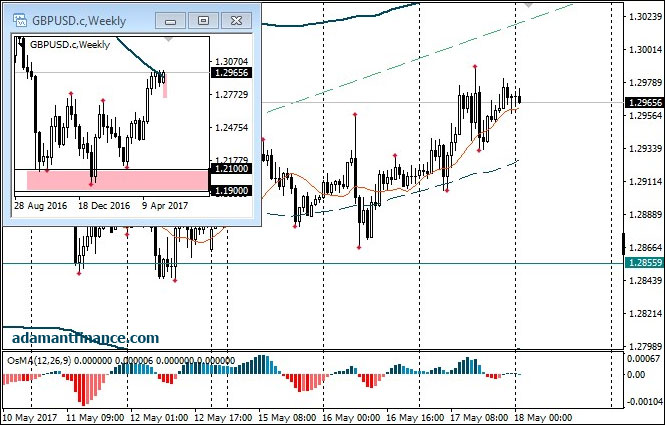Click the 16 May 16:00 time label
665x425 pixels.
tap(415, 417)
